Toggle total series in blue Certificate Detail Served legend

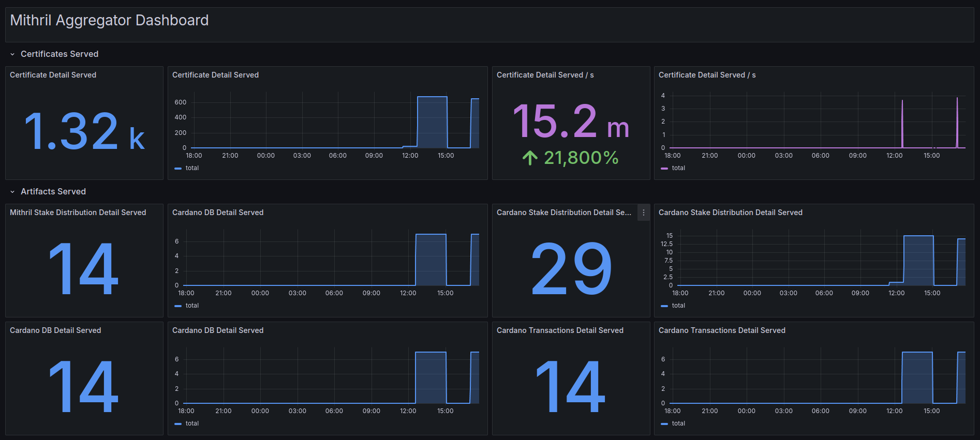(x=192, y=168)
